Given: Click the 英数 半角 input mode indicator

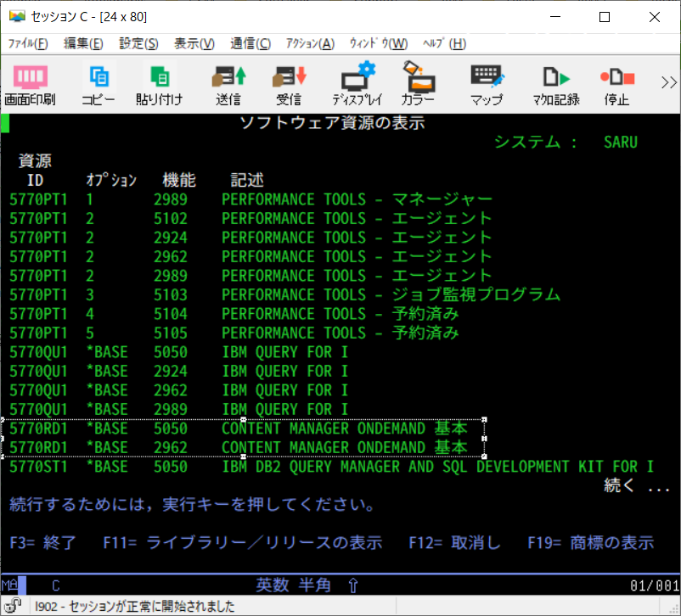Looking at the screenshot, I should (293, 585).
